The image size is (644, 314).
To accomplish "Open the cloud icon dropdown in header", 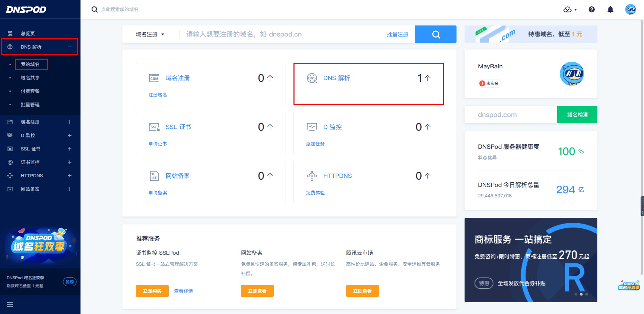I will (x=570, y=9).
